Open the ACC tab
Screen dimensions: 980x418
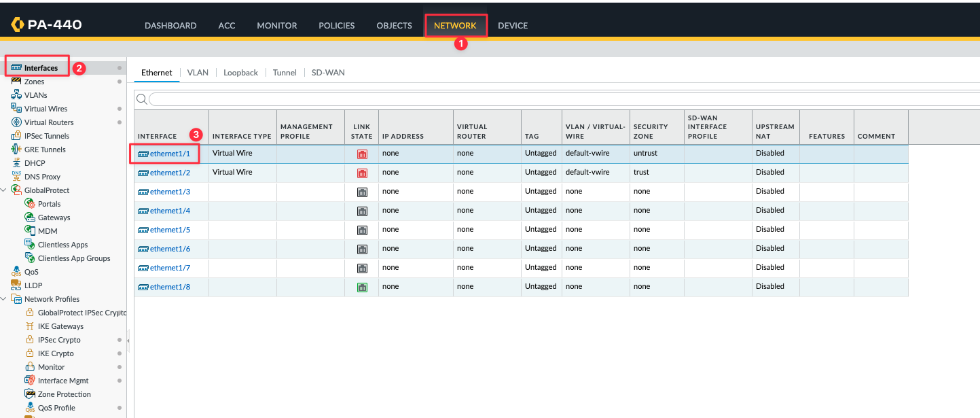coord(227,26)
